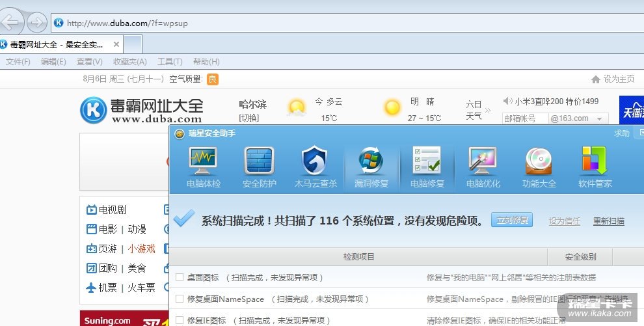Click the 动漫 link

coord(137,229)
